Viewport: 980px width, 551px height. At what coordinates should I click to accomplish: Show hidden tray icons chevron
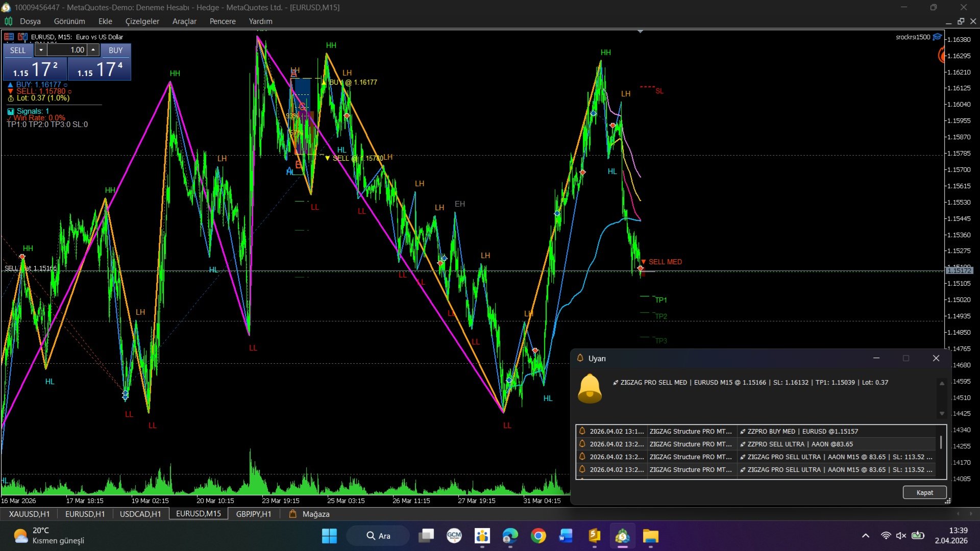click(866, 536)
